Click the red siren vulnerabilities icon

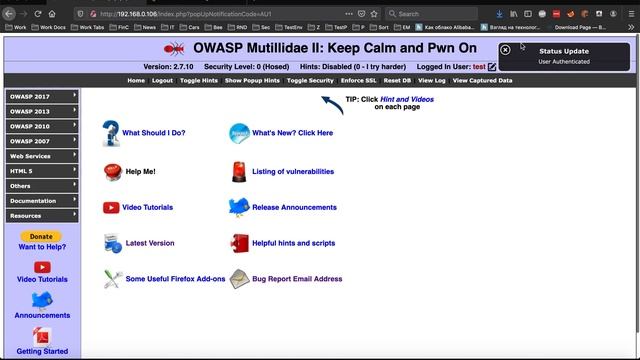coord(239,171)
